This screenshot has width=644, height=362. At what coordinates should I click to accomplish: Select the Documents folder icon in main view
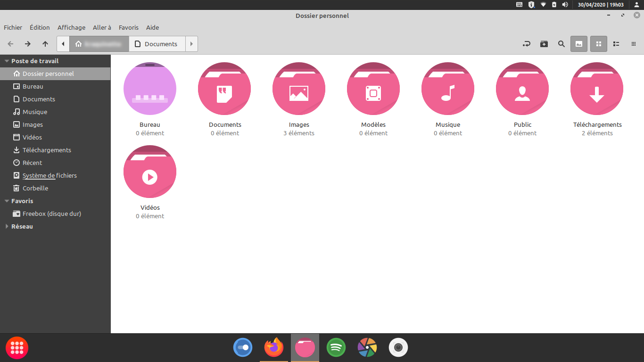(224, 89)
